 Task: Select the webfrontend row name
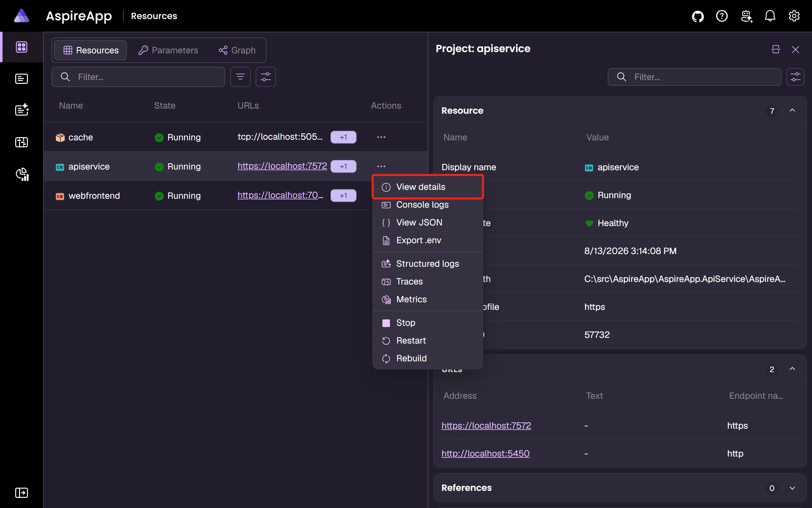[x=94, y=196]
